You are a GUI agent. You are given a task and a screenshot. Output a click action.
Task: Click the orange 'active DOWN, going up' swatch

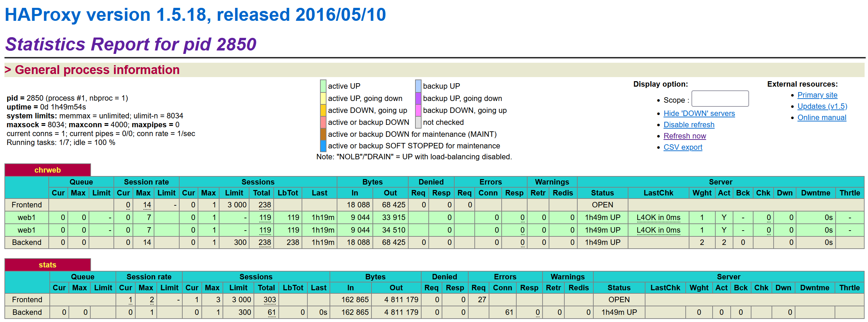tap(323, 110)
